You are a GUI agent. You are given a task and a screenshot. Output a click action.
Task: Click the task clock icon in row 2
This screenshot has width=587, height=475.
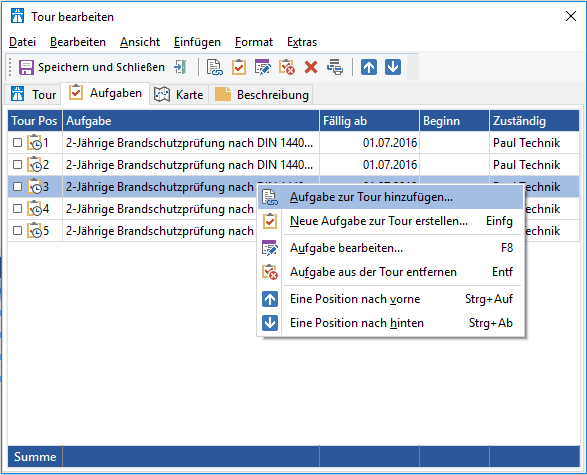[x=34, y=165]
